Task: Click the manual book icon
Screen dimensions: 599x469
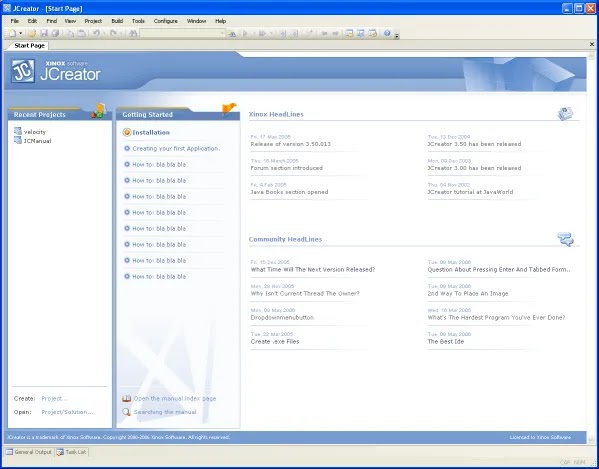Action: tap(126, 398)
